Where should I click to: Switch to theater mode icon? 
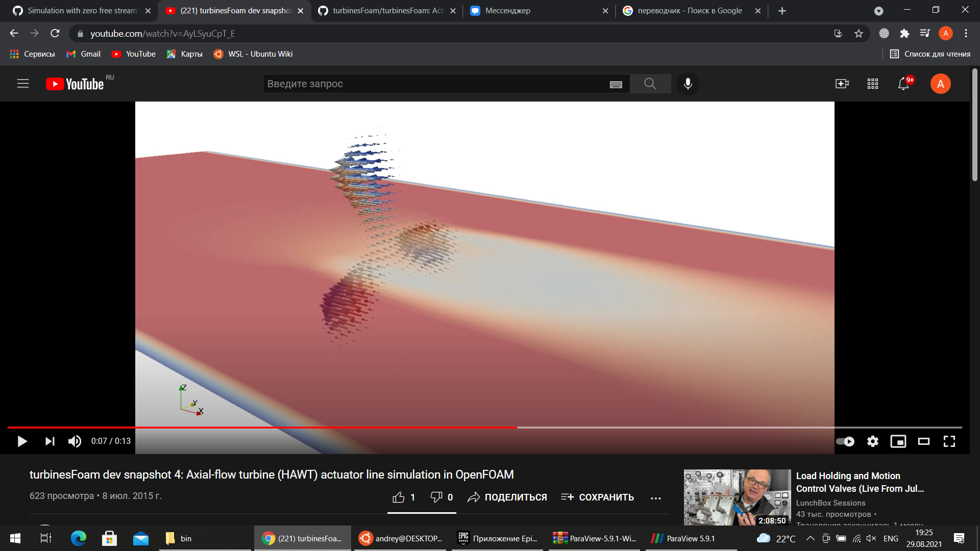[x=924, y=442]
